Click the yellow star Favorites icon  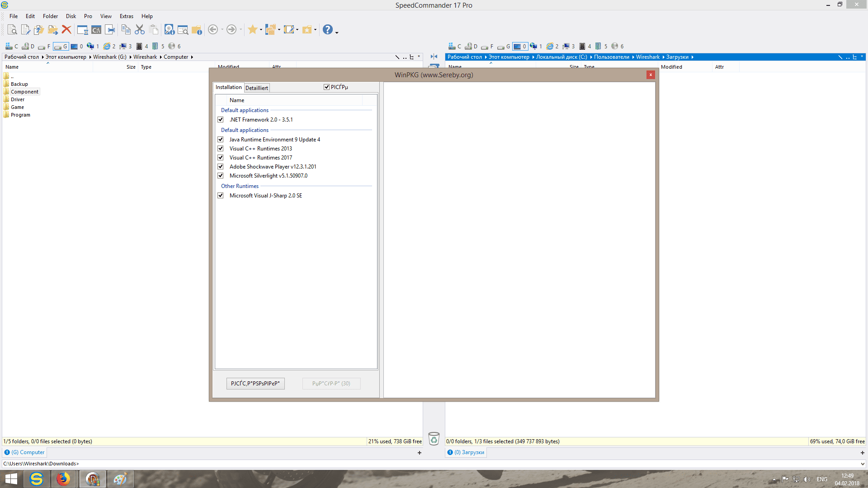coord(252,30)
